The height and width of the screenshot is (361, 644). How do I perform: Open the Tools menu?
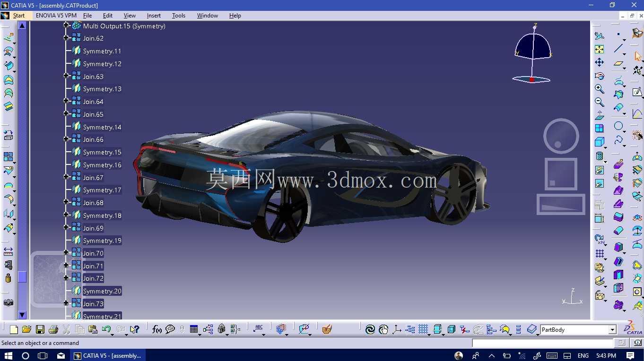click(179, 16)
